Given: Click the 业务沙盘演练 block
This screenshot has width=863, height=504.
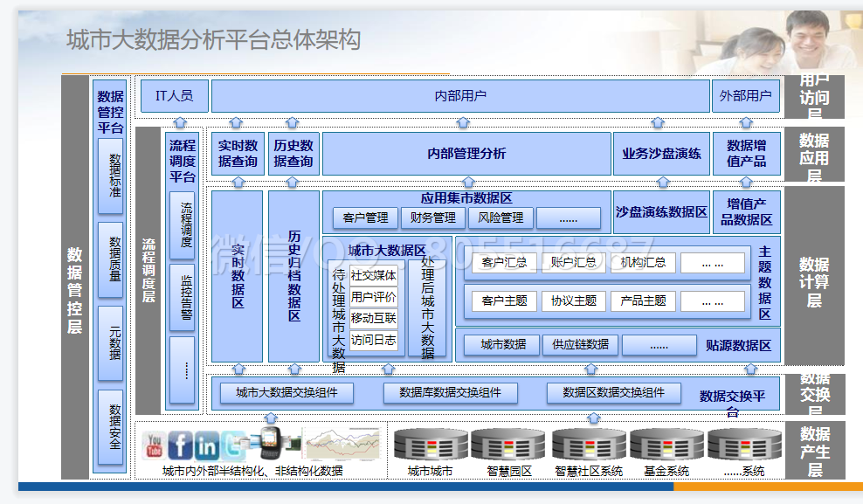Looking at the screenshot, I should (661, 154).
